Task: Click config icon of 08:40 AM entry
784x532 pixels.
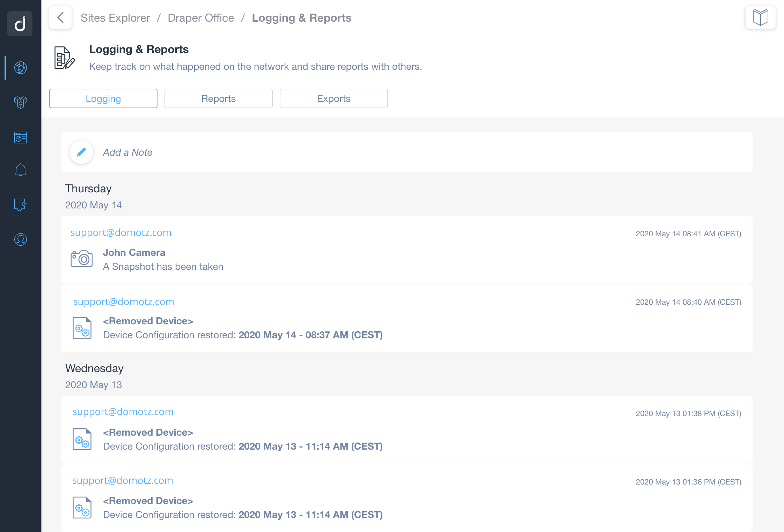Action: point(82,328)
